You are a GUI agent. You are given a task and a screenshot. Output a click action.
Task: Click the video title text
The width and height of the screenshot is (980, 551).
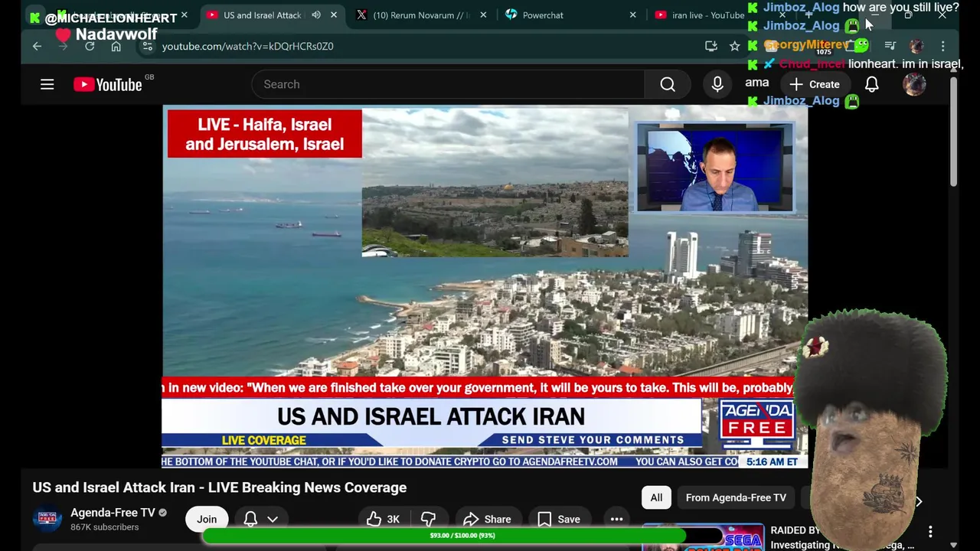pos(220,487)
